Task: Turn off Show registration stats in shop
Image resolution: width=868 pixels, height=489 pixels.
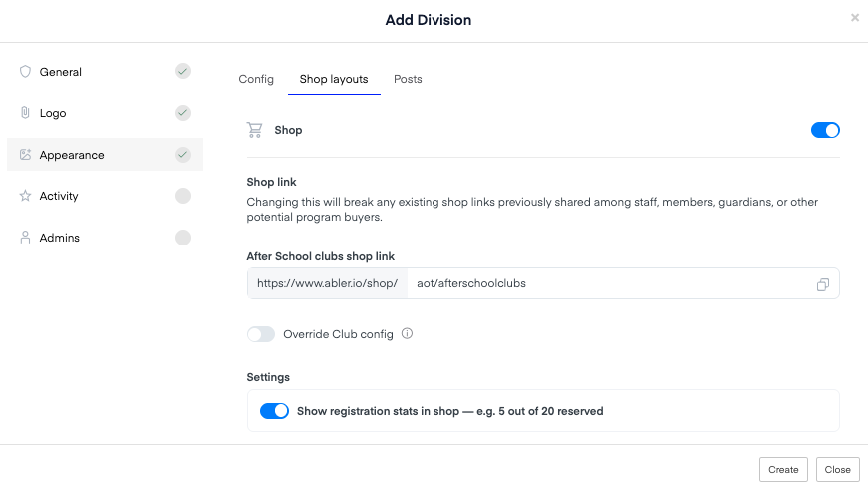Action: (274, 411)
